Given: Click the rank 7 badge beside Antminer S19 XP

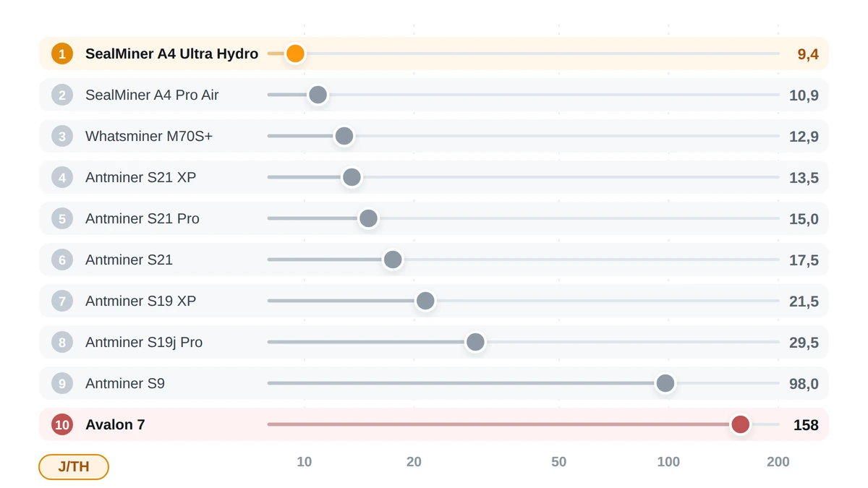Looking at the screenshot, I should (x=62, y=301).
